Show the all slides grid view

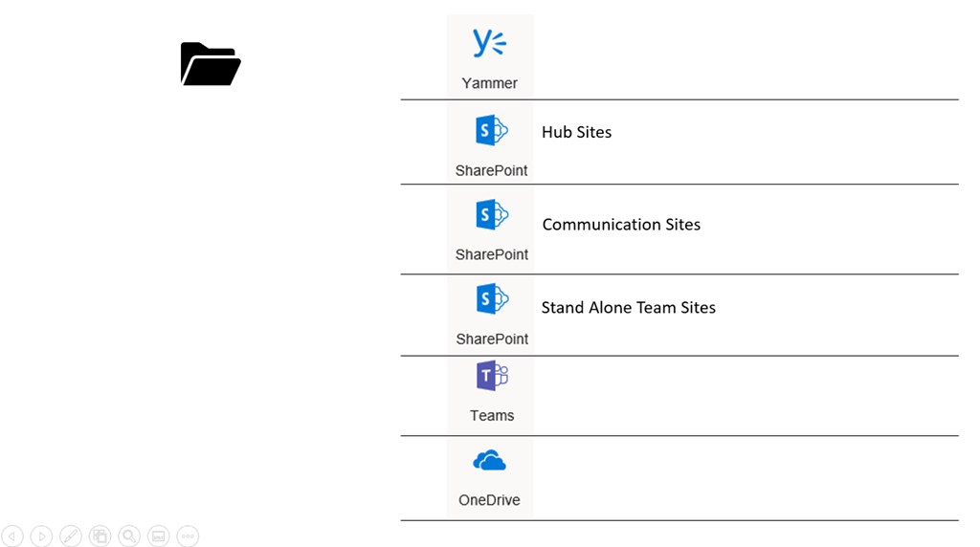tap(100, 536)
